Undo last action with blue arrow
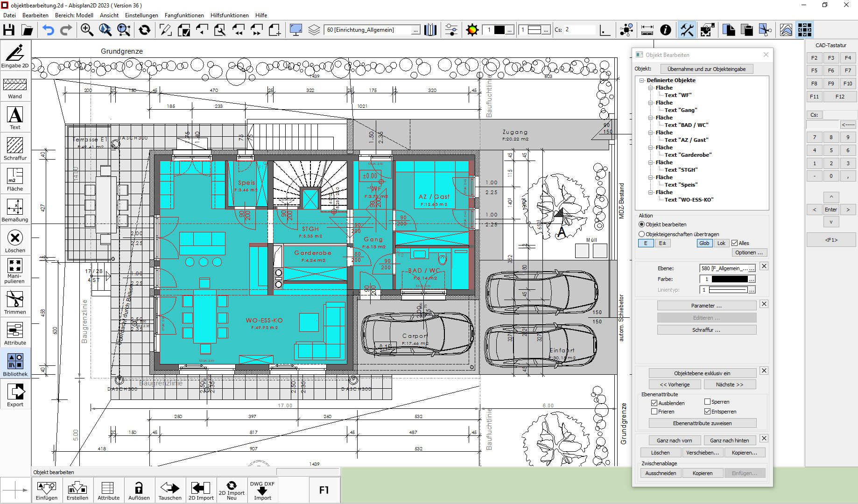This screenshot has height=504, width=858. (48, 30)
